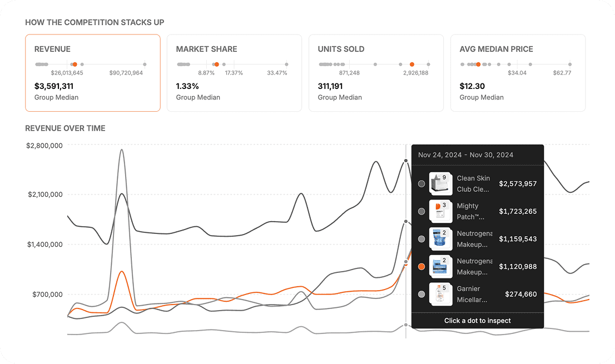Select the Market Share metric card
The height and width of the screenshot is (364, 615).
click(235, 73)
